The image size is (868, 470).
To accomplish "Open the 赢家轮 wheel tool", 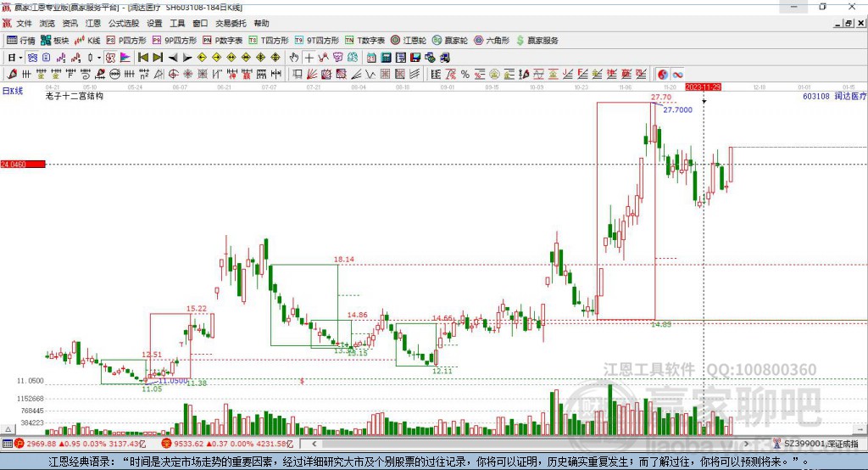I will (450, 41).
